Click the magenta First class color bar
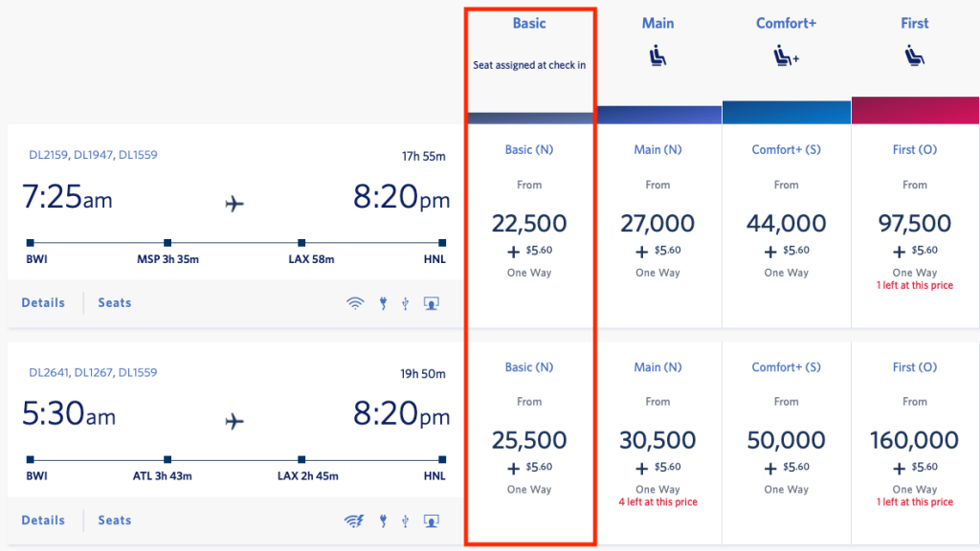The image size is (980, 551). (914, 110)
